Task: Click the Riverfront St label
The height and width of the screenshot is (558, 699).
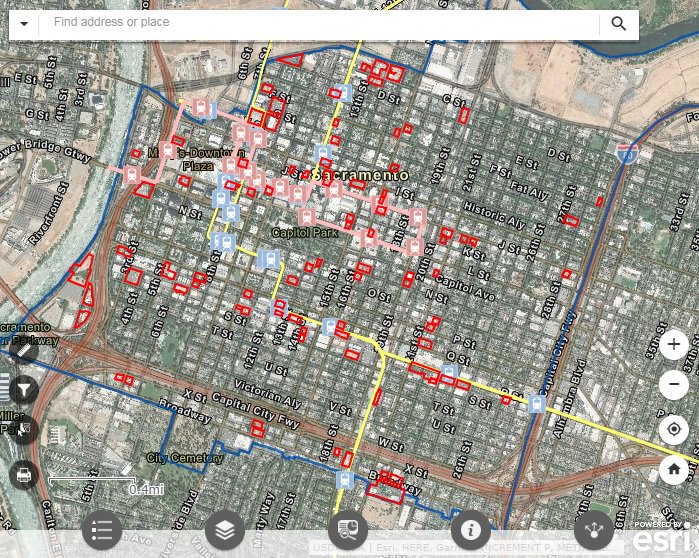Action: pyautogui.click(x=49, y=213)
